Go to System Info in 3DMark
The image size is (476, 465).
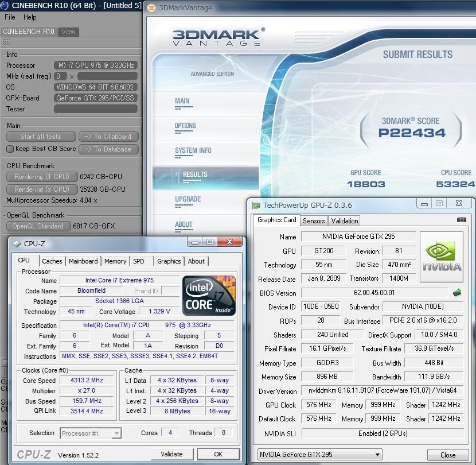193,150
